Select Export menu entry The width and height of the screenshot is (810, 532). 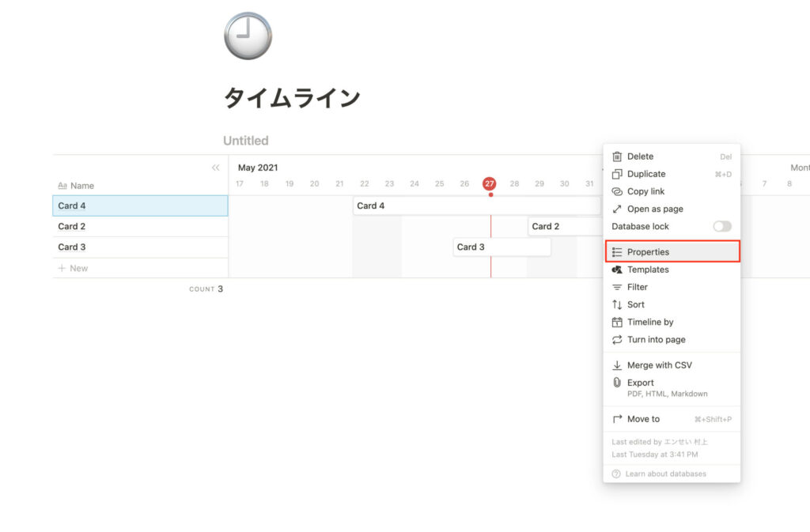[x=672, y=387]
